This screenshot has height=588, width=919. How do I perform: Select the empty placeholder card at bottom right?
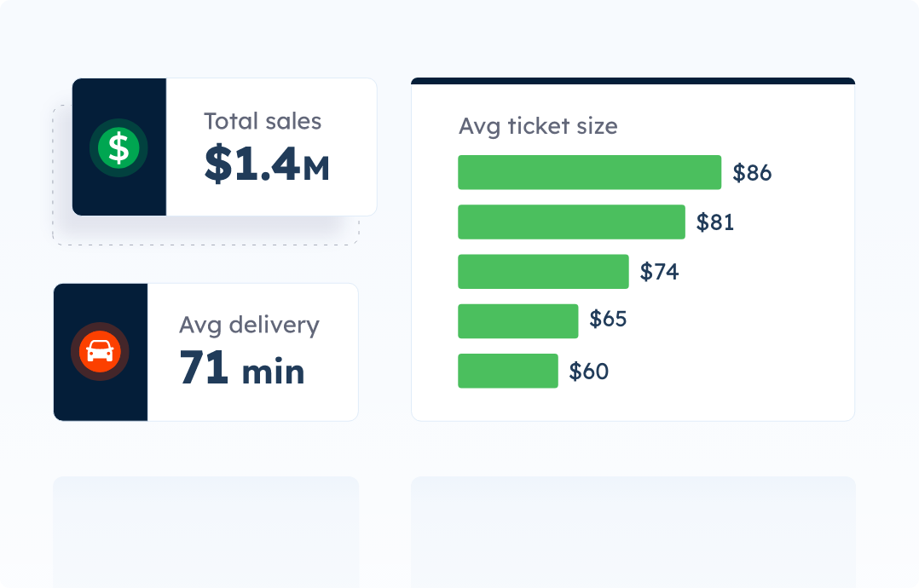coord(633,531)
